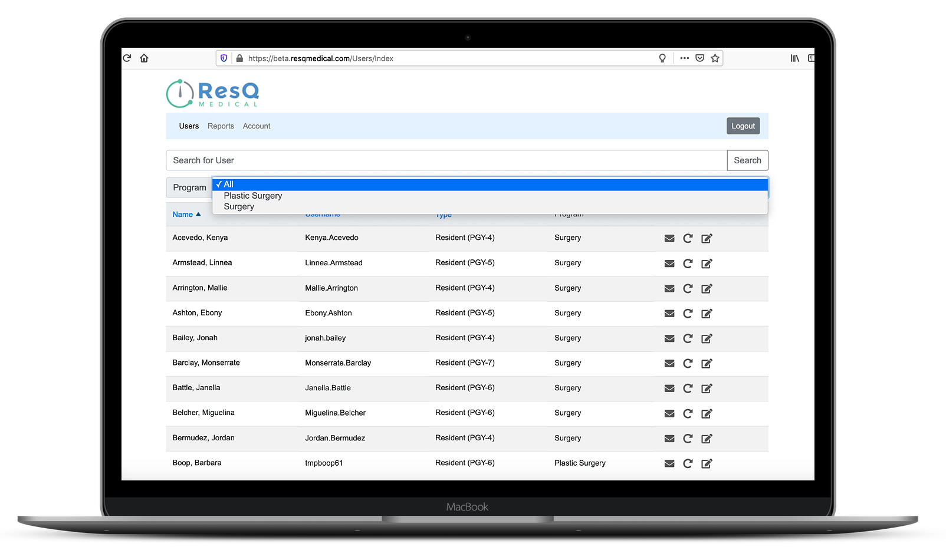Click the reset icon for Barclay, Monserrate

(x=687, y=364)
